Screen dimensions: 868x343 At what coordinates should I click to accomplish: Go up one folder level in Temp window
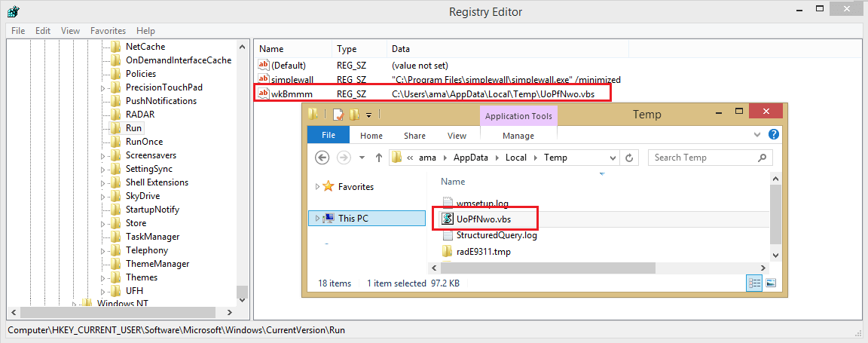(379, 158)
